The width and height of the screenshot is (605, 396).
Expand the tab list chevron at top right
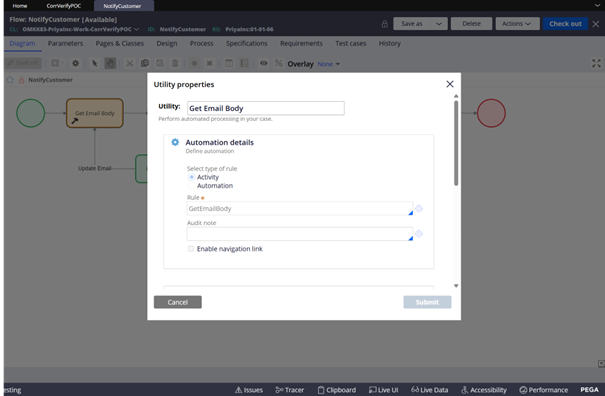pos(597,5)
